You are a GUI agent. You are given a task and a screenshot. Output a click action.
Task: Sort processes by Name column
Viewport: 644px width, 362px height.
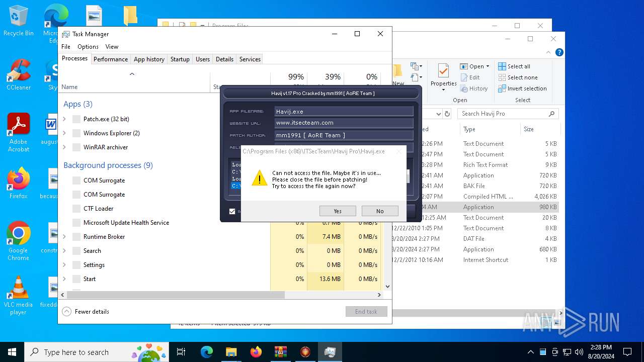click(x=69, y=87)
